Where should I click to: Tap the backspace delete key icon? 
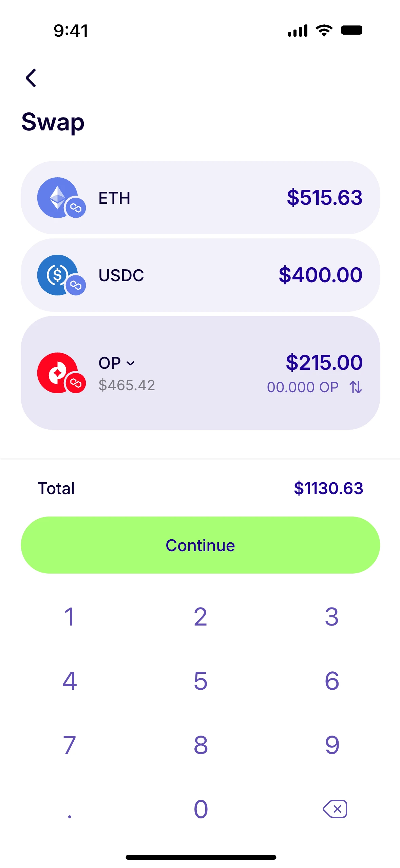(x=335, y=809)
